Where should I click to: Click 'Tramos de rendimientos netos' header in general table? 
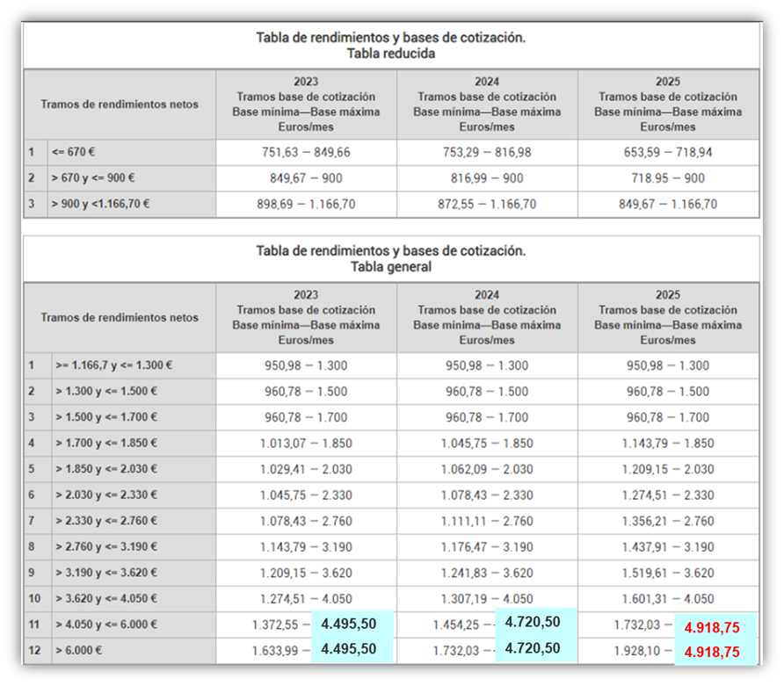(120, 318)
